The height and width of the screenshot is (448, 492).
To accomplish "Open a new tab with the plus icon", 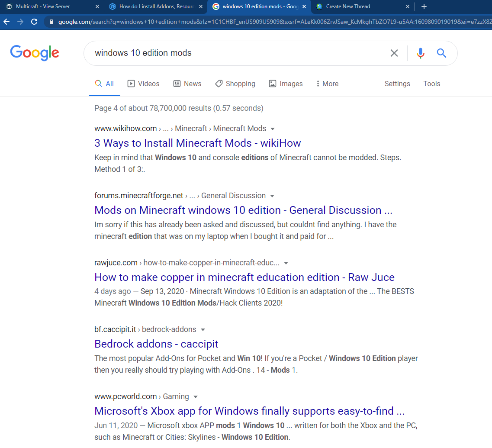I will [x=424, y=6].
